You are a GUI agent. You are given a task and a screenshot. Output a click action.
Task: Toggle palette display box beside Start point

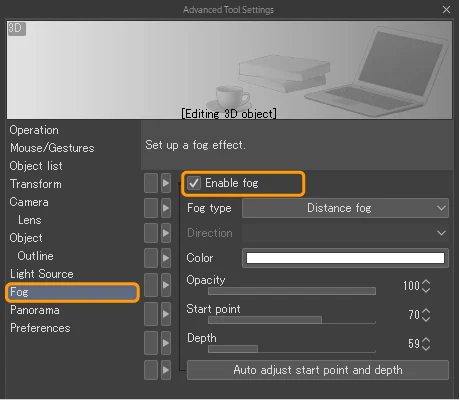point(151,314)
